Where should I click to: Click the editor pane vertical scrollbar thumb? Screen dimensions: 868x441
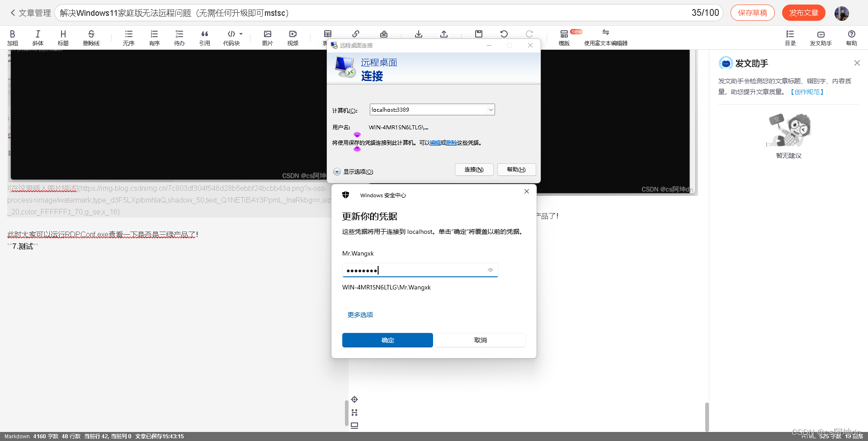point(346,413)
